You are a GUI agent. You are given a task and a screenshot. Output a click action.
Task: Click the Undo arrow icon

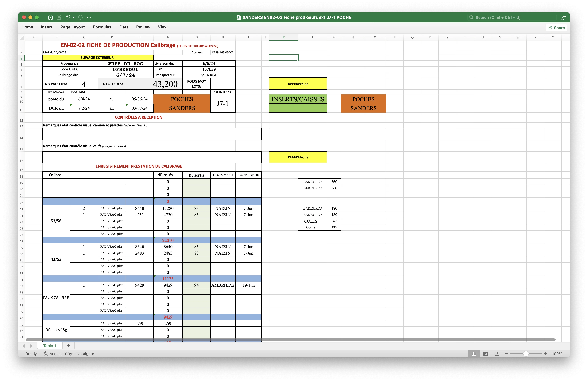(67, 17)
